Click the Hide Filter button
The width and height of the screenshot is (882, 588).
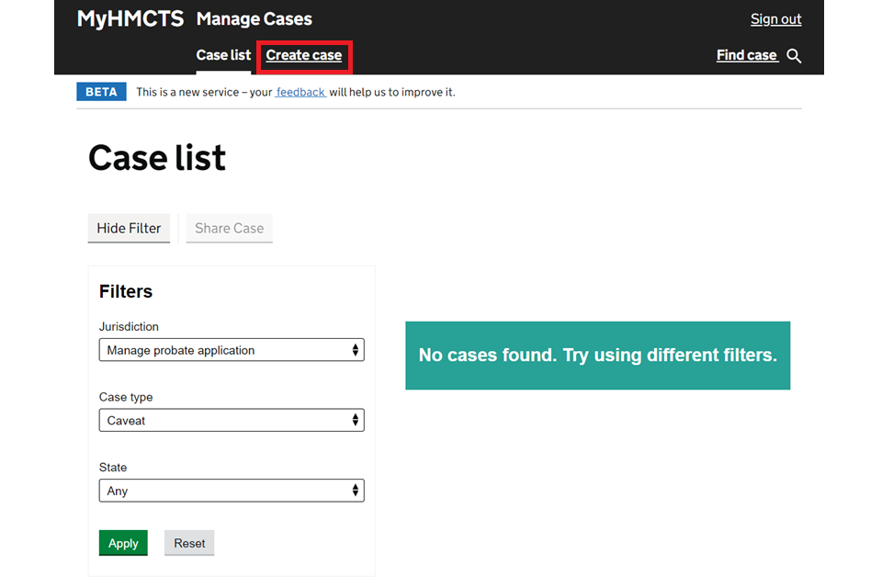pyautogui.click(x=129, y=228)
